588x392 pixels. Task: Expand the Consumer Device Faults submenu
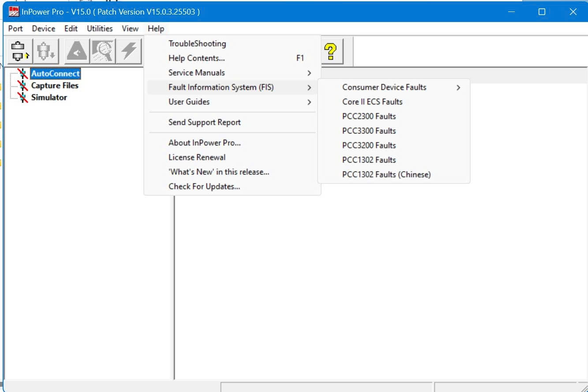tap(393, 87)
